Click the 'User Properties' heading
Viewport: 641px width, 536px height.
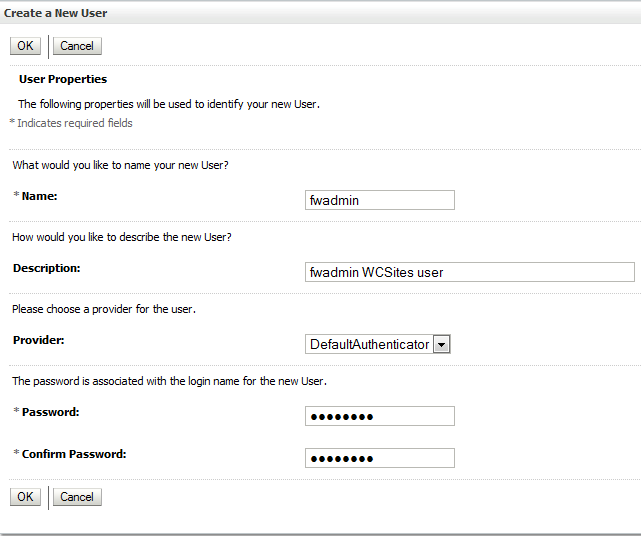tap(63, 79)
